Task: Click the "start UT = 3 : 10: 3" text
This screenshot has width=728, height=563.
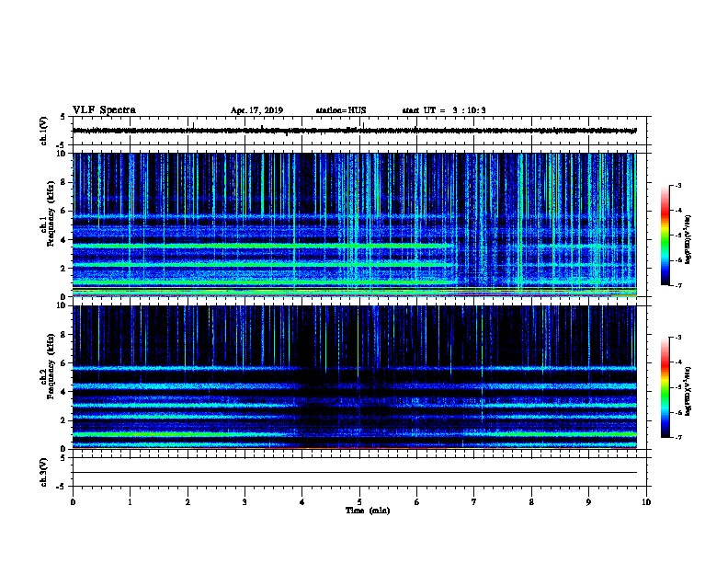Action: tap(444, 110)
